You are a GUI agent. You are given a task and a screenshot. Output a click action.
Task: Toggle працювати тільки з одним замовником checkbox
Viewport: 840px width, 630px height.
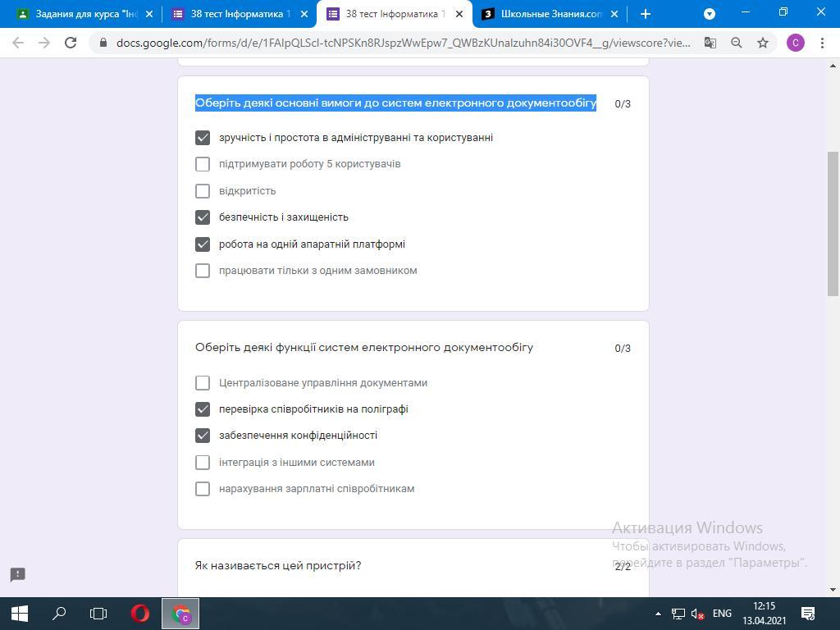coord(203,271)
